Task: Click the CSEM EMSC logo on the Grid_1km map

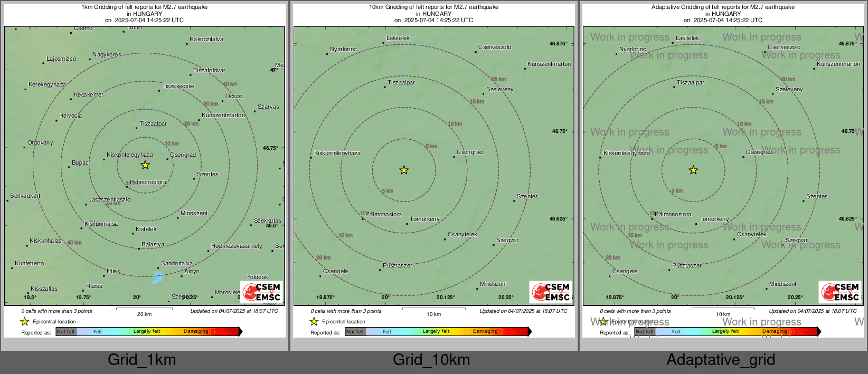Action: 262,292
